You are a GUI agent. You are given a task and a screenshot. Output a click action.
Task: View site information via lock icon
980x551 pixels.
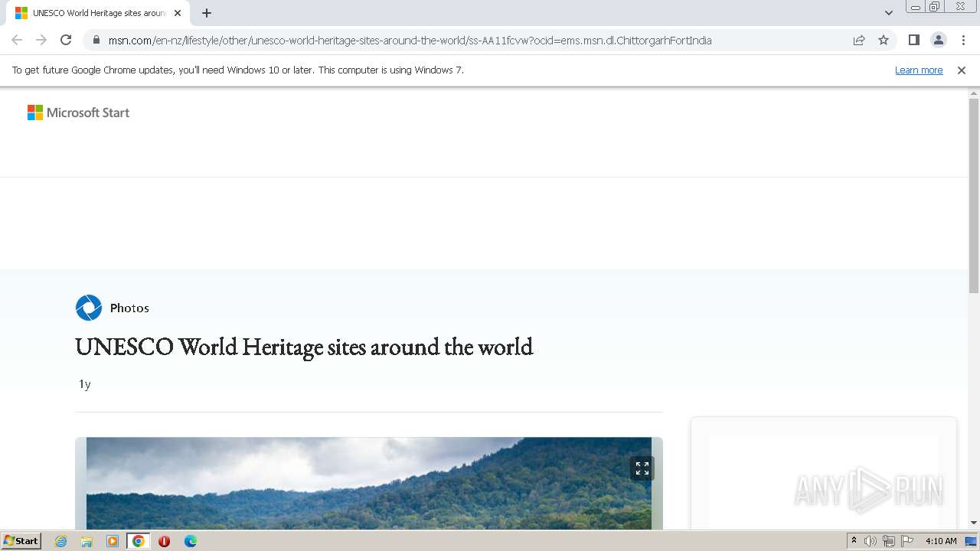point(96,40)
